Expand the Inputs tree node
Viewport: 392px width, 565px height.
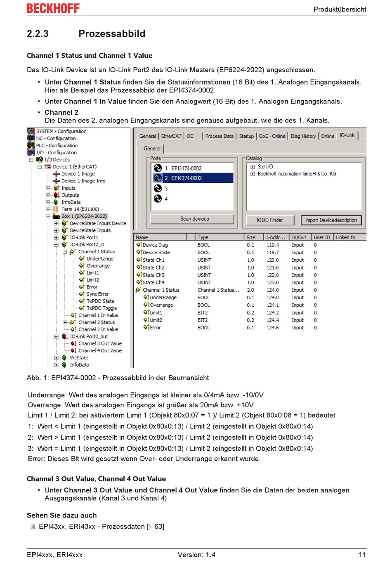[x=48, y=188]
